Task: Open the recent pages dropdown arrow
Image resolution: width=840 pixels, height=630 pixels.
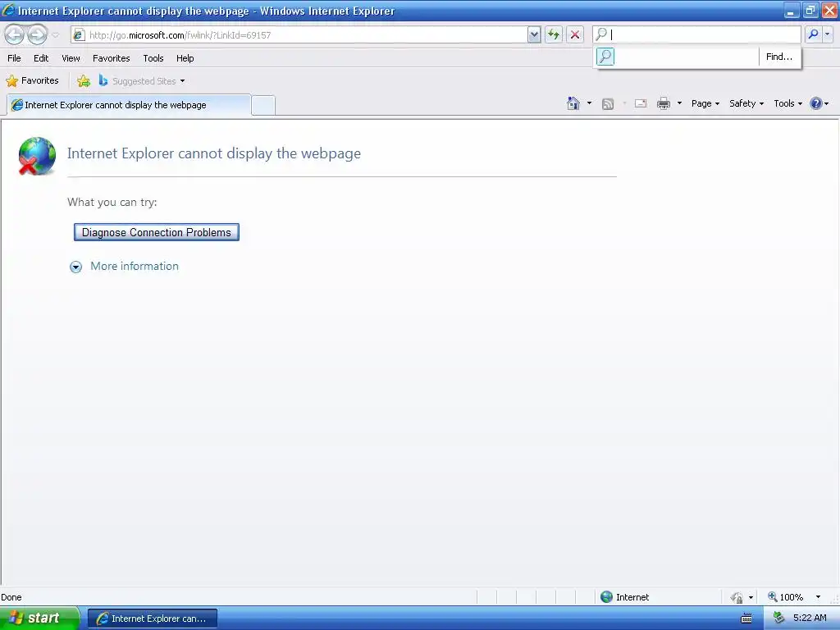Action: [x=55, y=35]
